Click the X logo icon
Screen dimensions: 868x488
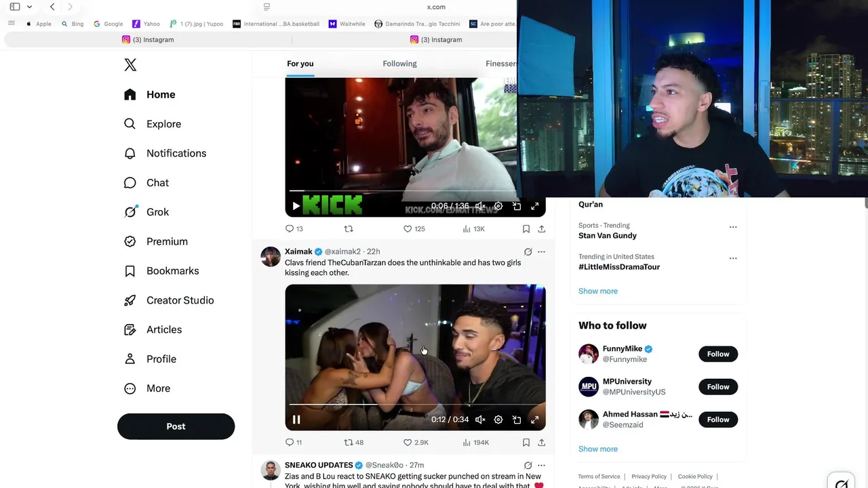point(130,64)
